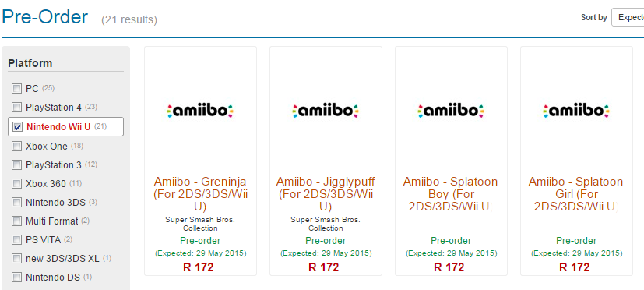Toggle the Xbox 360 filter checkbox
This screenshot has width=644, height=290.
point(17,183)
